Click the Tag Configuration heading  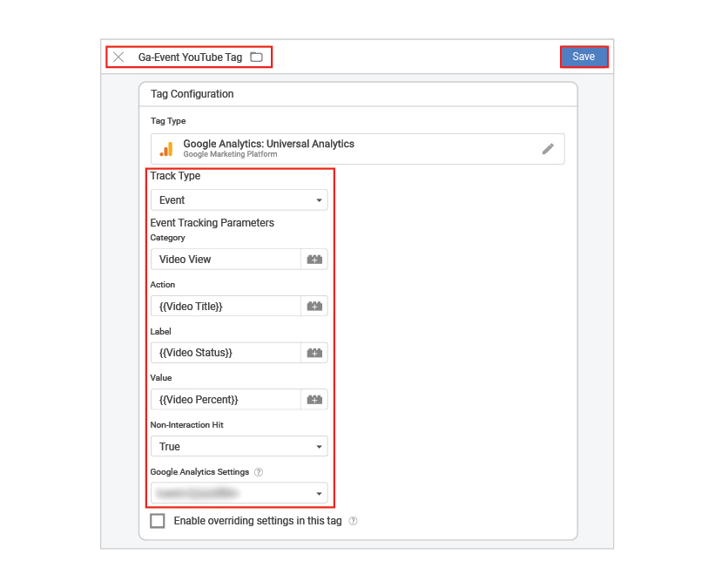(x=192, y=94)
